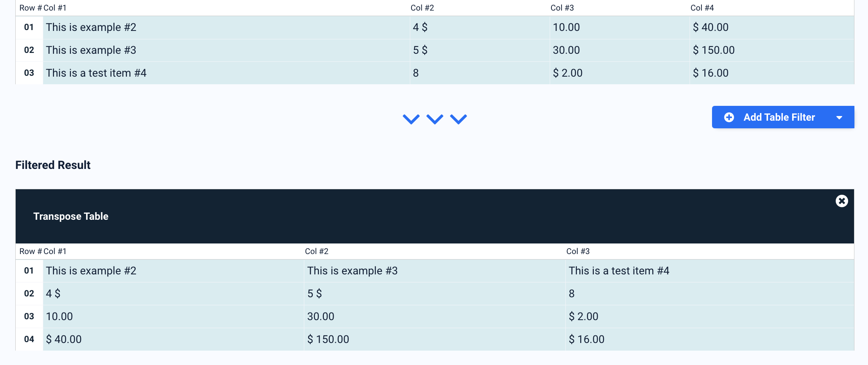Select the "This is a test item #4" source cell
The height and width of the screenshot is (365, 868).
pyautogui.click(x=96, y=73)
